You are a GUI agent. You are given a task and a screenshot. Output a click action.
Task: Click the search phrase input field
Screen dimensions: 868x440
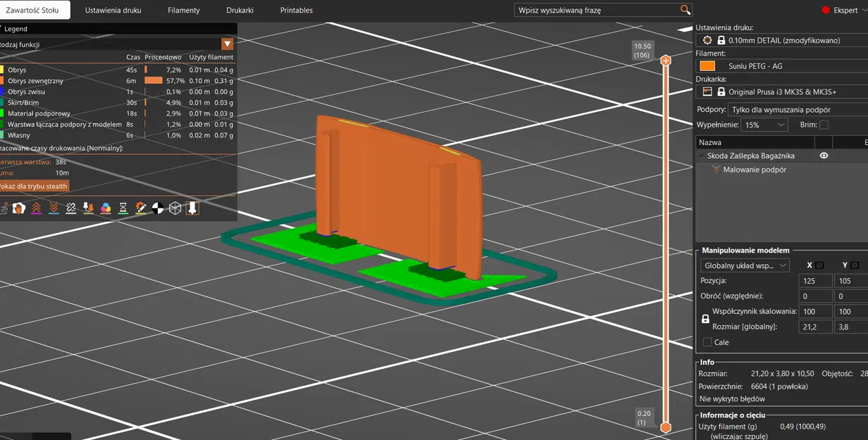pos(597,10)
